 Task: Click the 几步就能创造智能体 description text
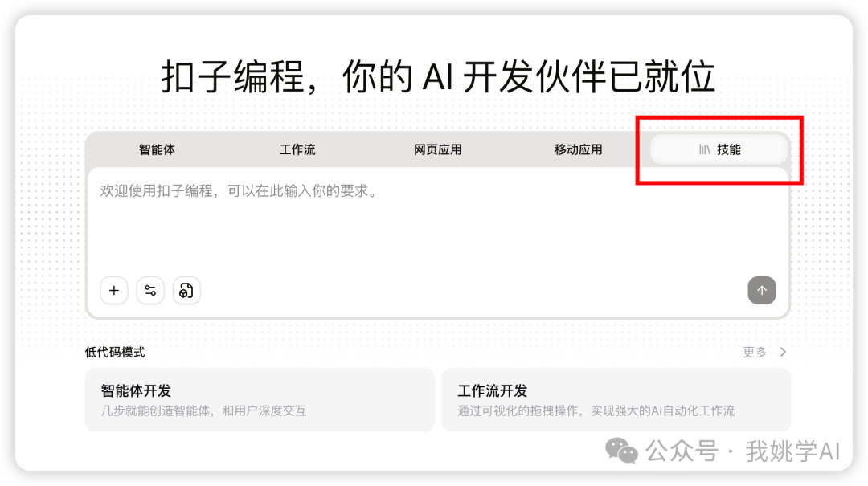pos(203,410)
